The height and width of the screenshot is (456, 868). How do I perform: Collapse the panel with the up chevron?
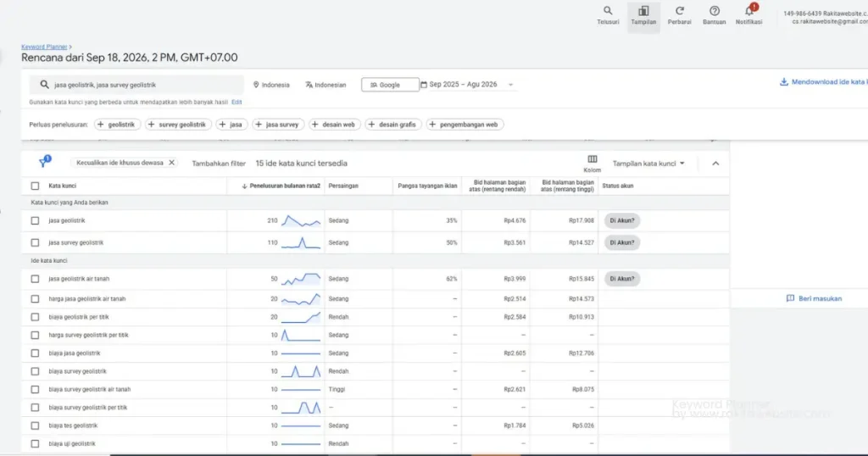click(715, 164)
